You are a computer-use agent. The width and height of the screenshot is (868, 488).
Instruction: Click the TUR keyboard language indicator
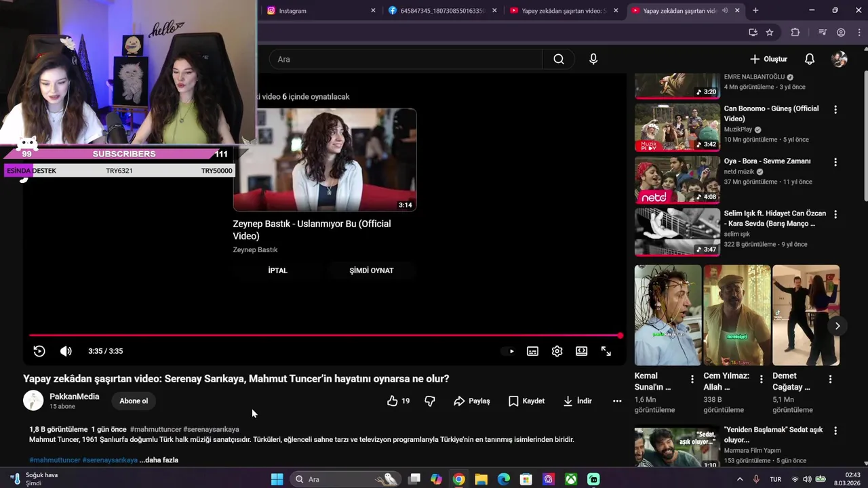(776, 479)
